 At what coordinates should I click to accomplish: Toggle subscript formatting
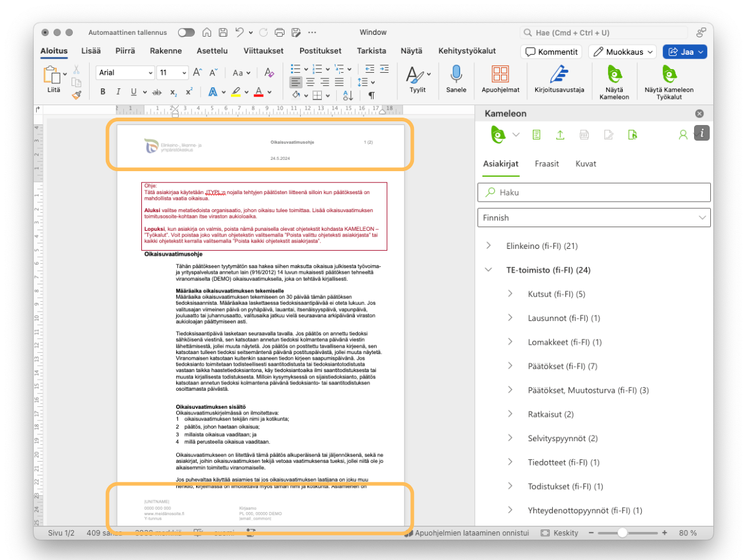(174, 92)
